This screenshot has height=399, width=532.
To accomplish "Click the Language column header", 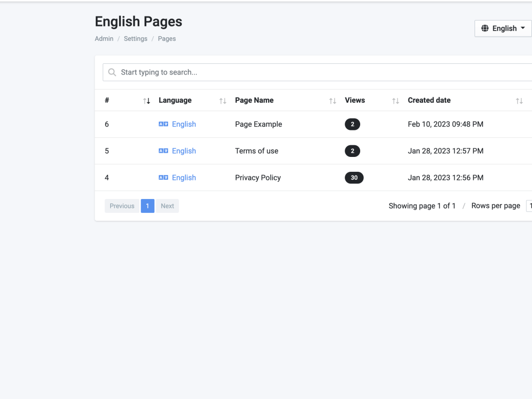I will pos(175,101).
